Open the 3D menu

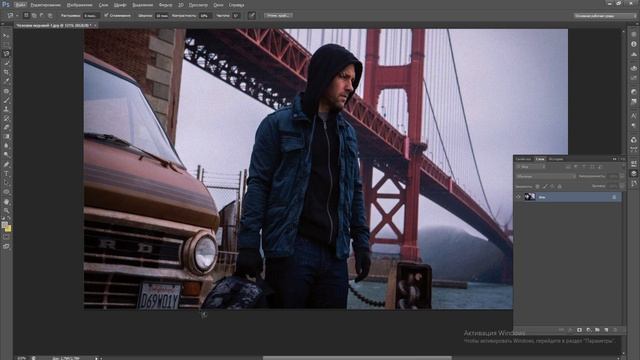180,5
